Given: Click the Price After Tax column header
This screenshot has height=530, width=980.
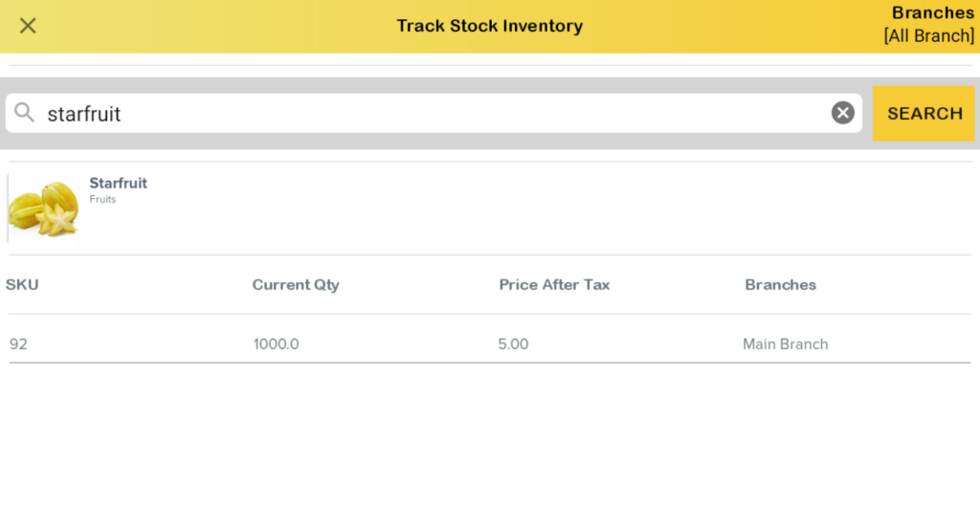Looking at the screenshot, I should click(554, 284).
